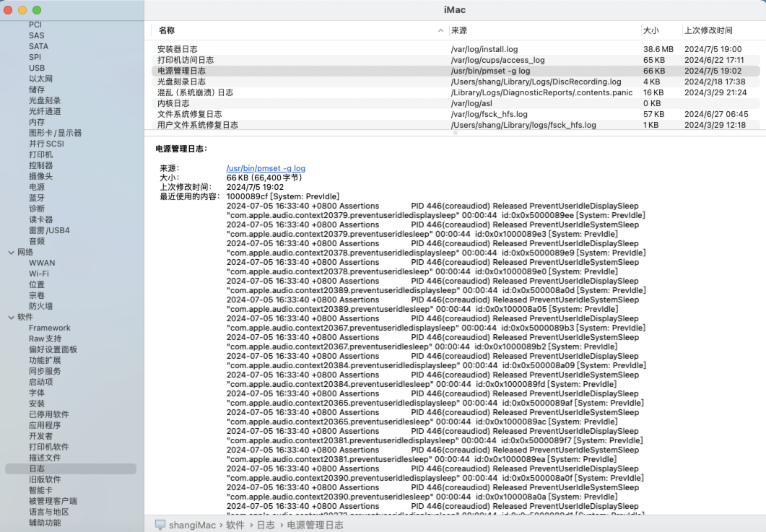
Task: Click 软件 in the bottom path bar
Action: click(x=235, y=525)
